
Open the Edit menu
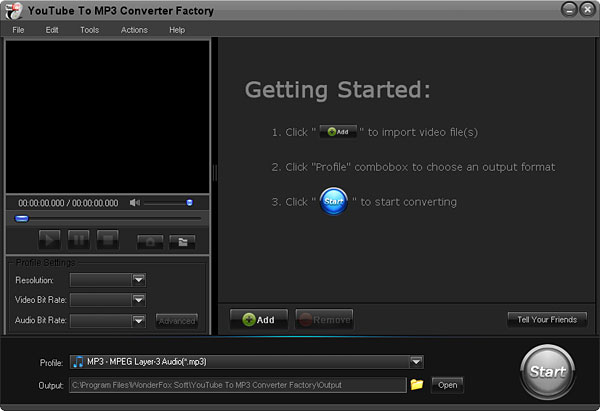tap(52, 30)
